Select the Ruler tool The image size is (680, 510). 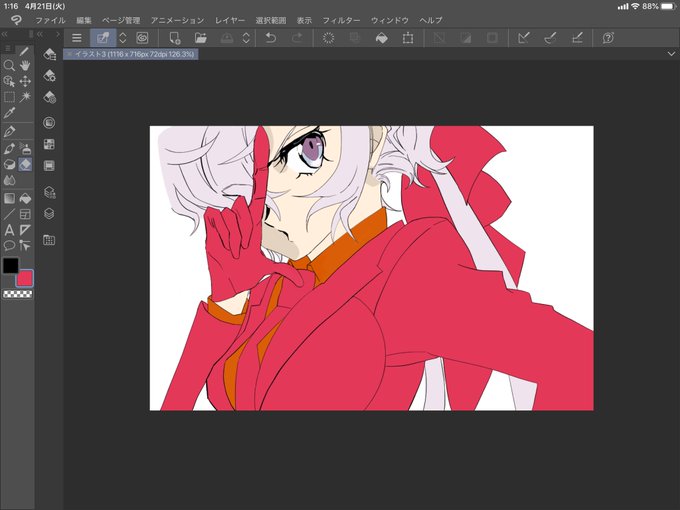(x=25, y=230)
